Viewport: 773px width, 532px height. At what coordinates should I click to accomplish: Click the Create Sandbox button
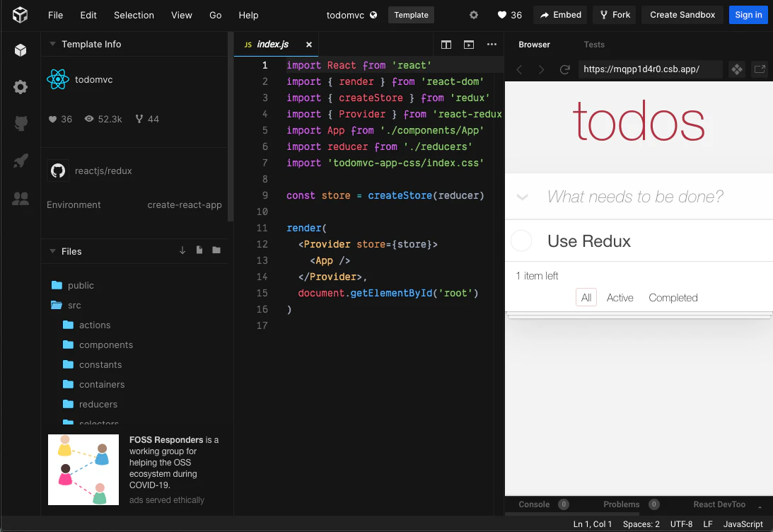click(682, 15)
